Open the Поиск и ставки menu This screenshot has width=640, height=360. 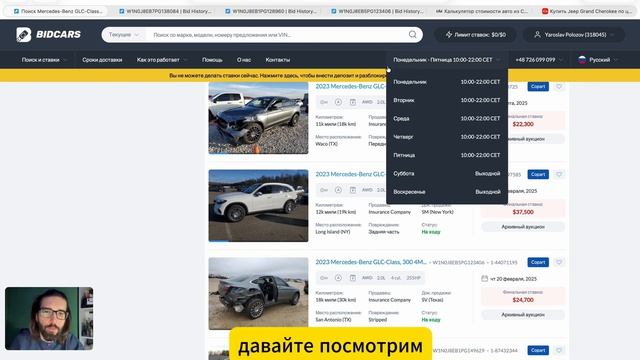coord(44,60)
